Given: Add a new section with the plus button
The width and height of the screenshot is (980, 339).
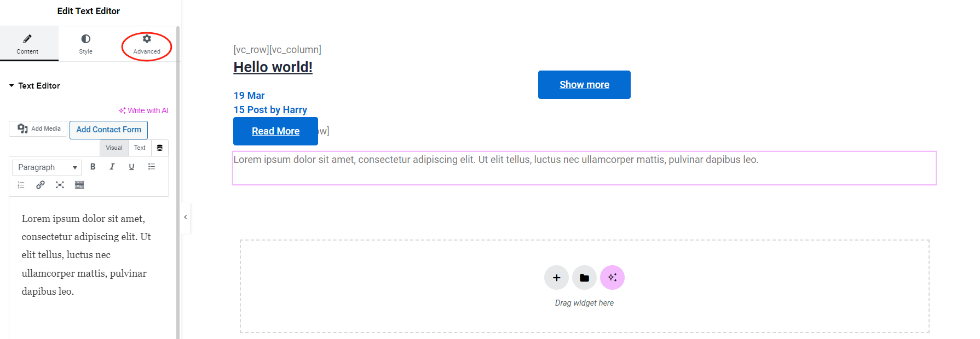Looking at the screenshot, I should click(556, 277).
